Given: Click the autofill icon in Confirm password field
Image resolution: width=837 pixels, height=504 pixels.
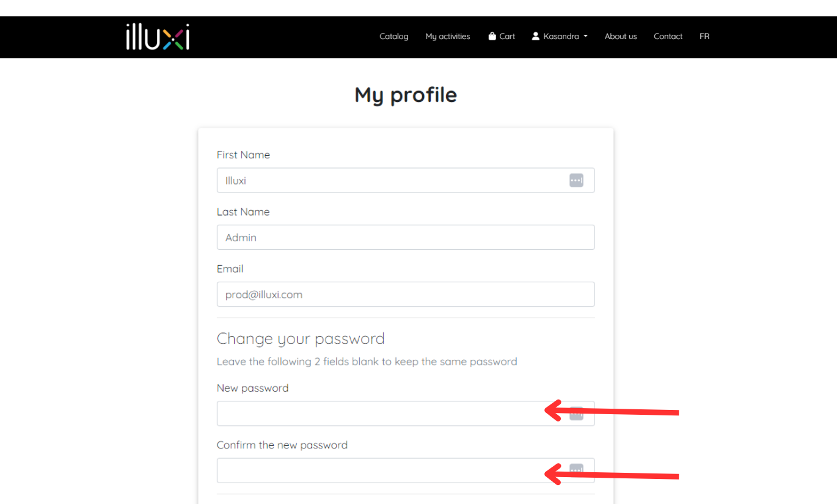Looking at the screenshot, I should 576,470.
